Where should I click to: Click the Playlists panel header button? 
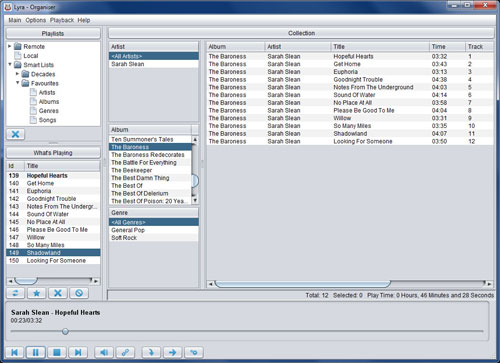(53, 33)
